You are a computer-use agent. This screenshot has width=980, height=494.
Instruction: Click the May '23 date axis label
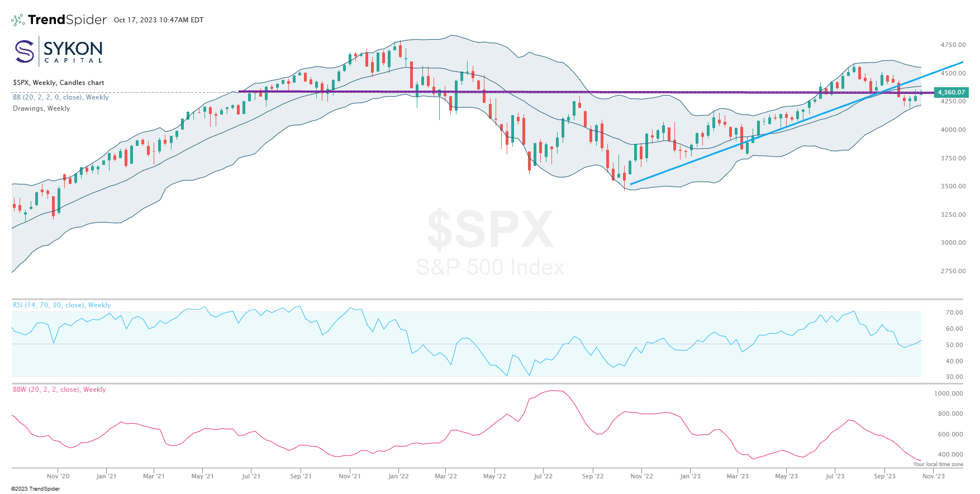point(786,476)
